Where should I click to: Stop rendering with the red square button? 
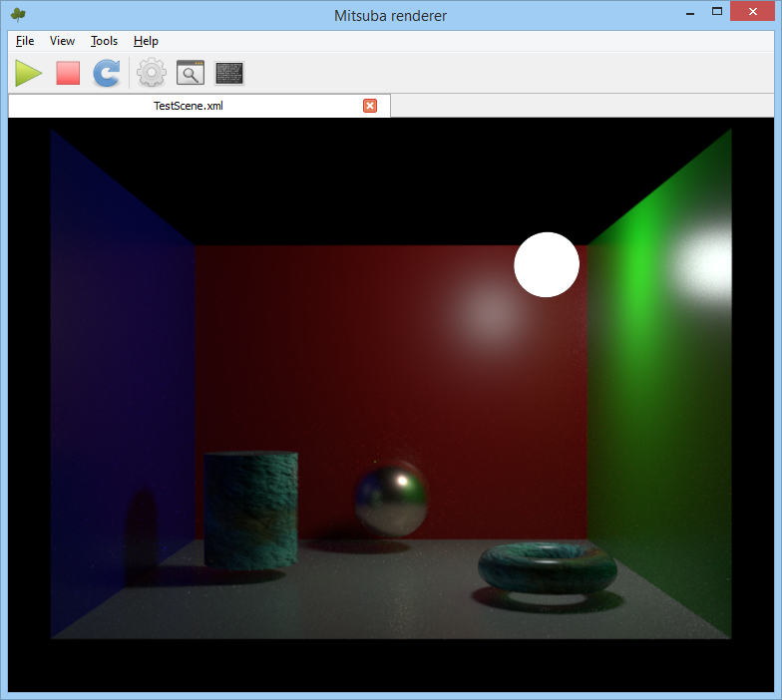[68, 74]
